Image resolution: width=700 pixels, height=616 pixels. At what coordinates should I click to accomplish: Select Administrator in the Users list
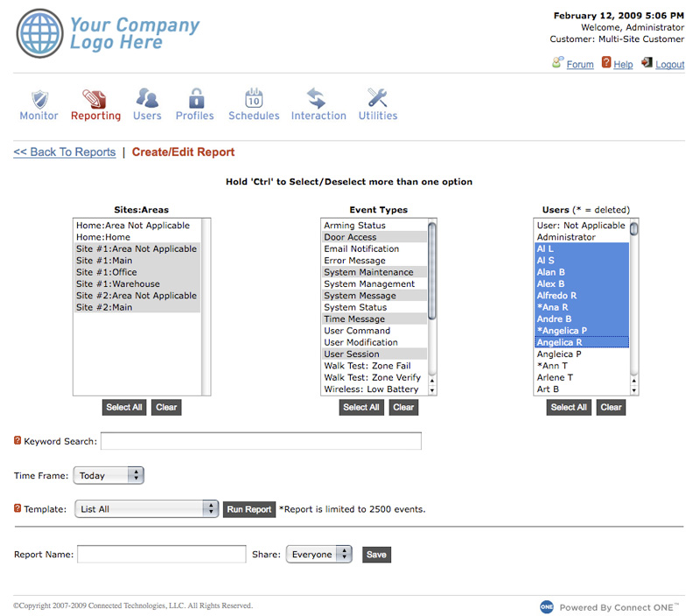click(566, 237)
